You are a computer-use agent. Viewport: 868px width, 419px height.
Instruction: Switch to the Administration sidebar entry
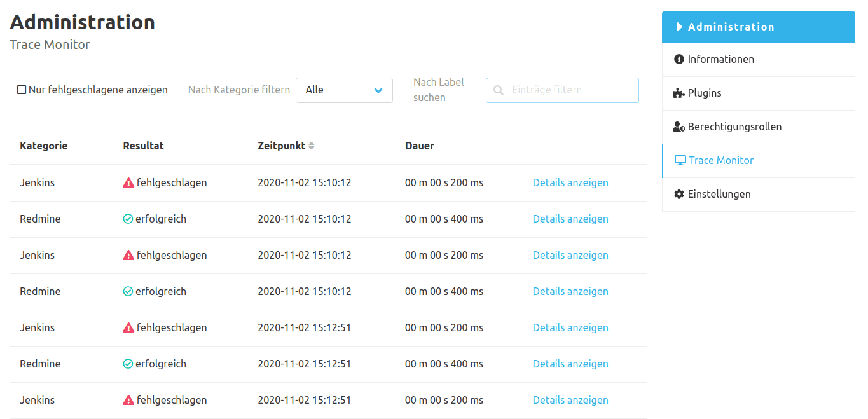(x=731, y=27)
